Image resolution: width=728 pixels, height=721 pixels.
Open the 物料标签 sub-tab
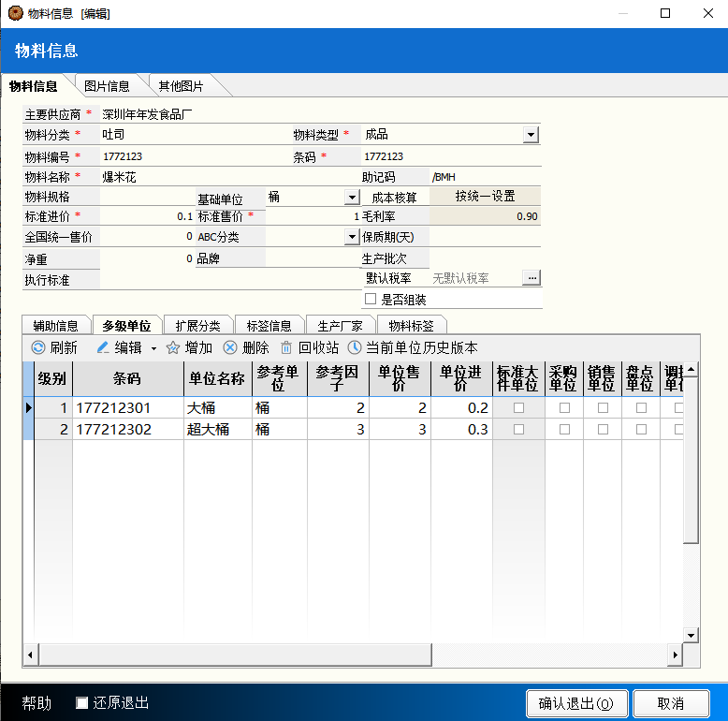pos(412,326)
